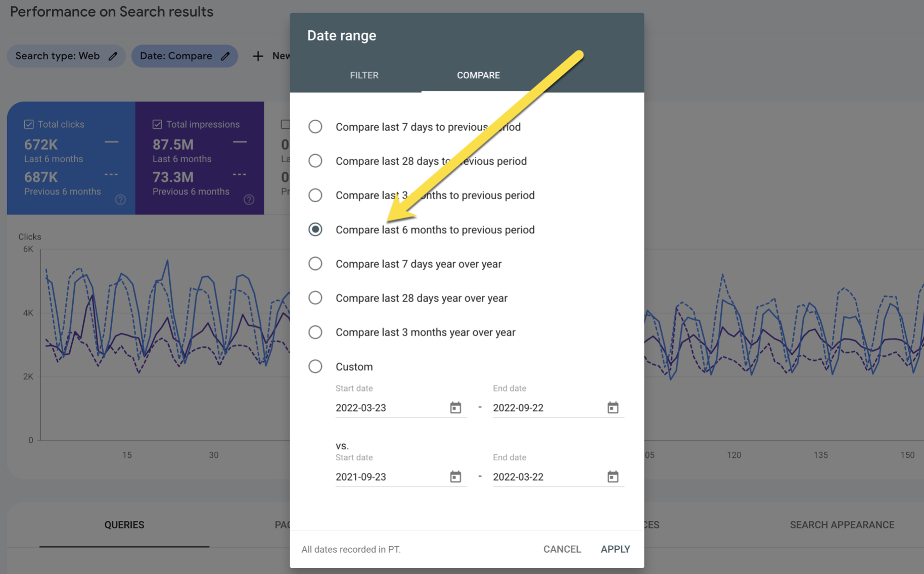The image size is (924, 574).
Task: Switch to the COMPARE tab
Action: (x=478, y=75)
